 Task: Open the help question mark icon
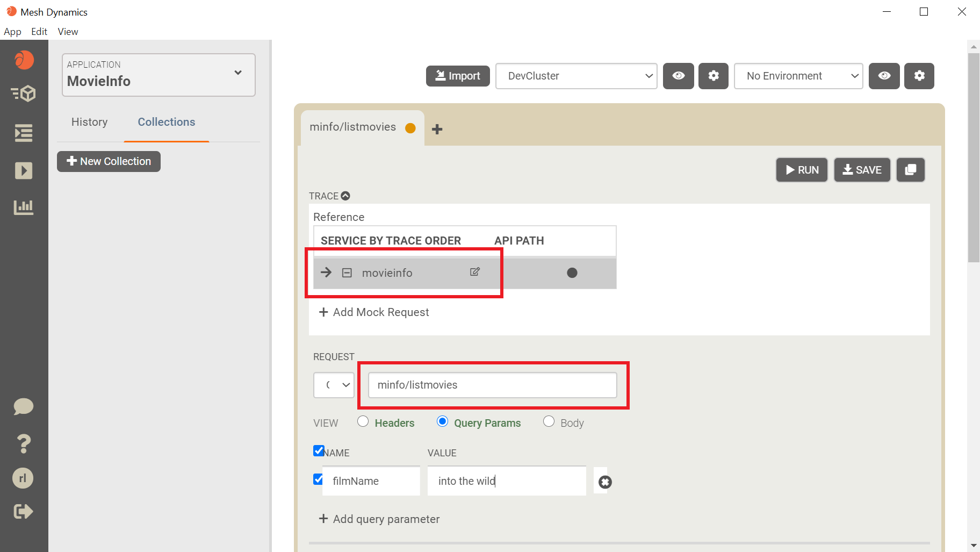click(x=24, y=443)
